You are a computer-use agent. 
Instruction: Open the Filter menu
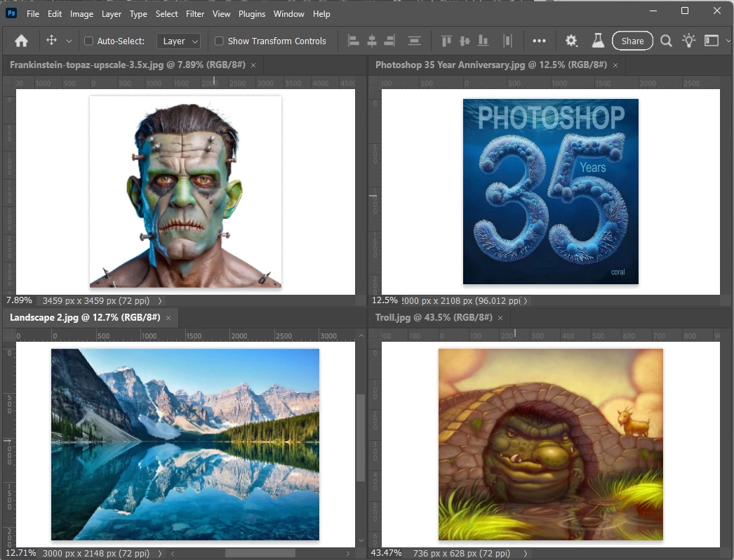point(195,14)
